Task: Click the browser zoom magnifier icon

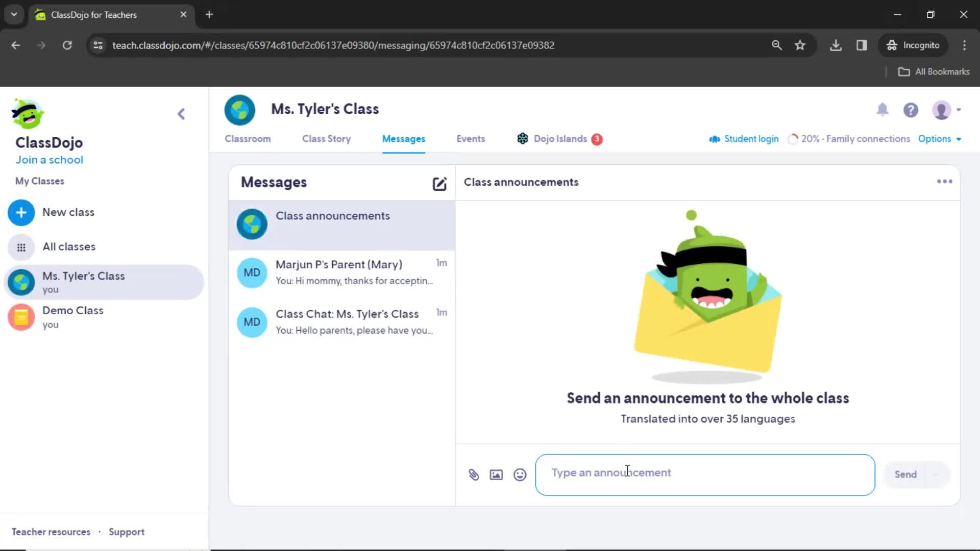Action: [776, 45]
